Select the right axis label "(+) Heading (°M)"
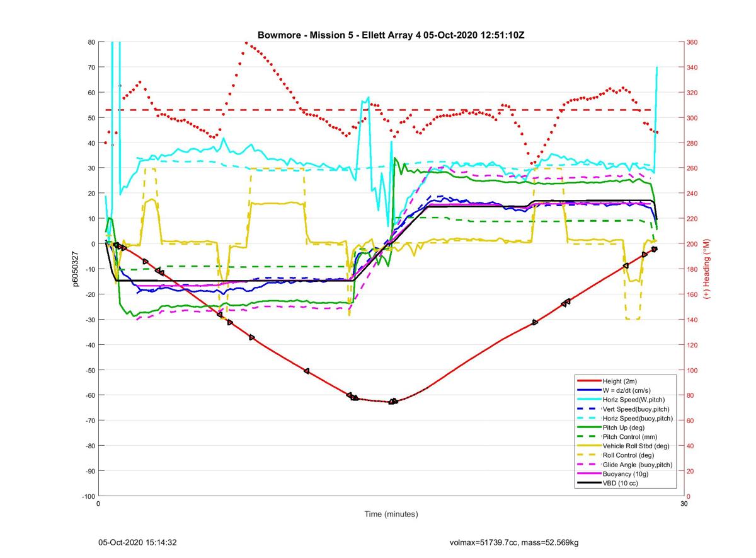The width and height of the screenshot is (756, 558). (706, 269)
